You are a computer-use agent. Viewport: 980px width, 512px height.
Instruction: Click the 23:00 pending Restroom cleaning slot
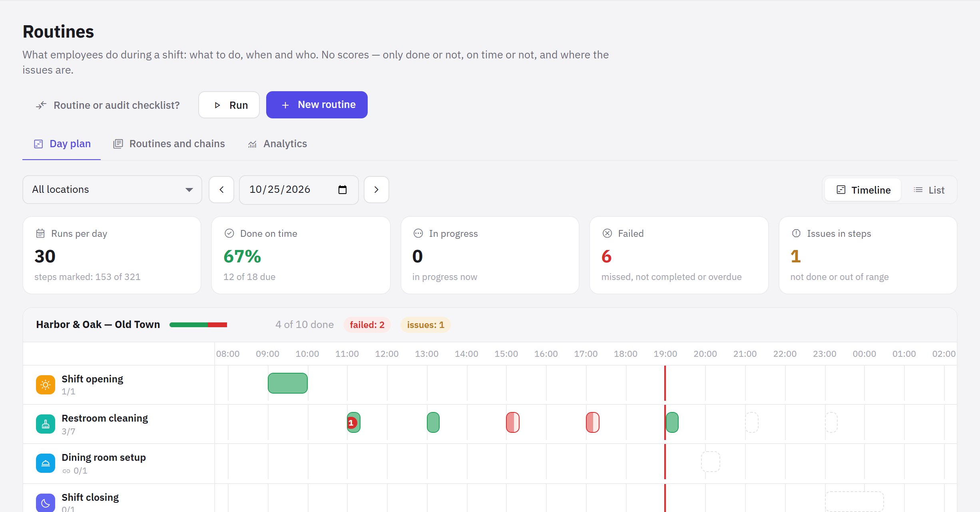831,422
